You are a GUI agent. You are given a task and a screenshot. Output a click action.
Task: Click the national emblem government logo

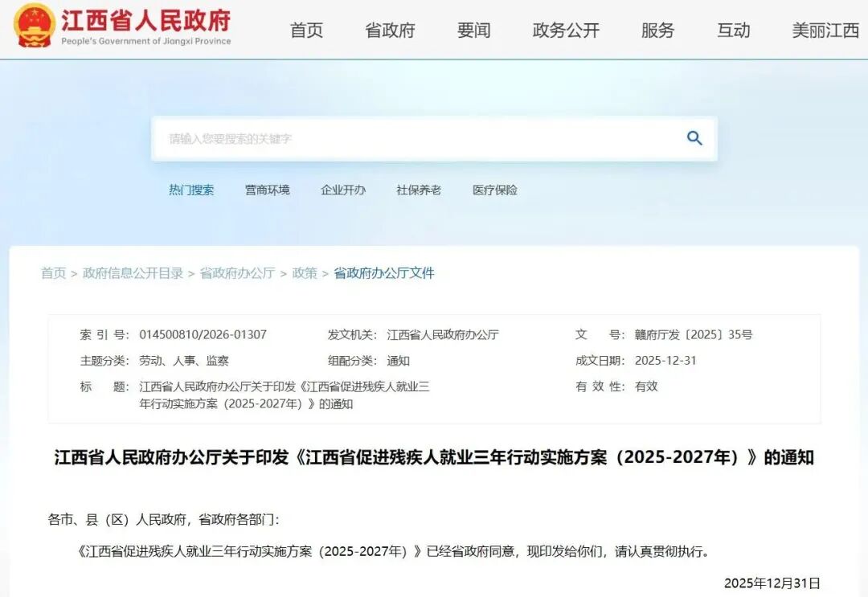[32, 27]
